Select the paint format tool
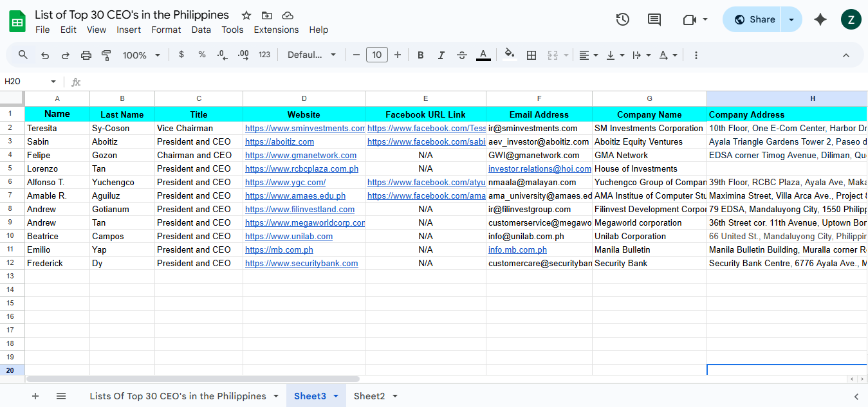Viewport: 868px width, 407px height. coord(107,55)
